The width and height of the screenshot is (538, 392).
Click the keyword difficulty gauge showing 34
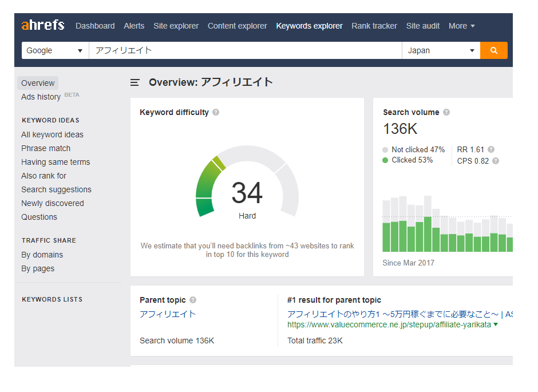(x=247, y=182)
